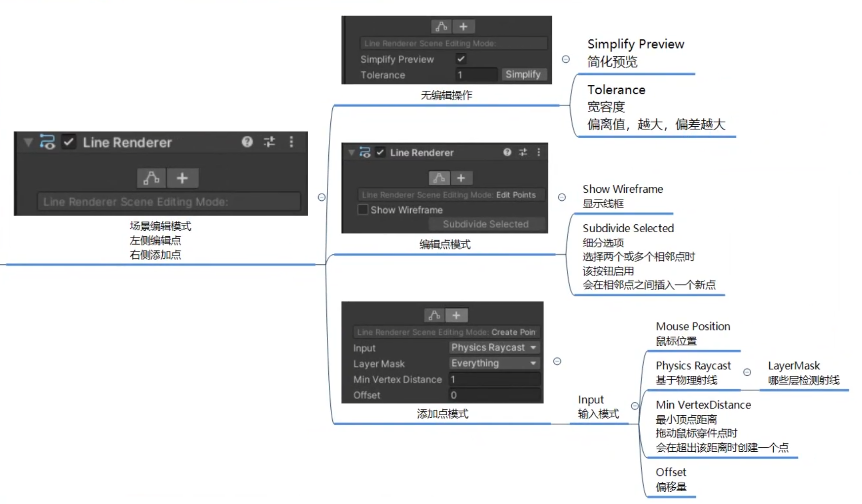Select the LayerMask mind map node
This screenshot has height=504, width=862.
pyautogui.click(x=803, y=373)
